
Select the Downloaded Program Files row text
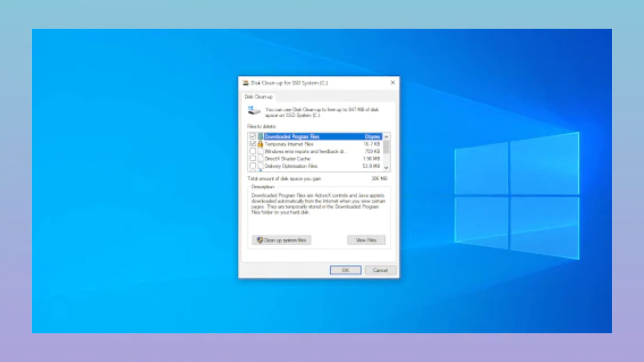pyautogui.click(x=292, y=136)
